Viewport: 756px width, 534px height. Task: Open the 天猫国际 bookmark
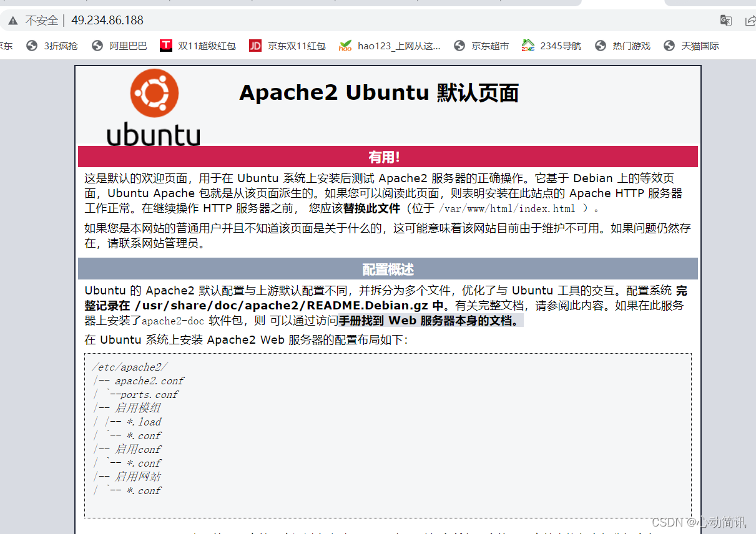(691, 46)
